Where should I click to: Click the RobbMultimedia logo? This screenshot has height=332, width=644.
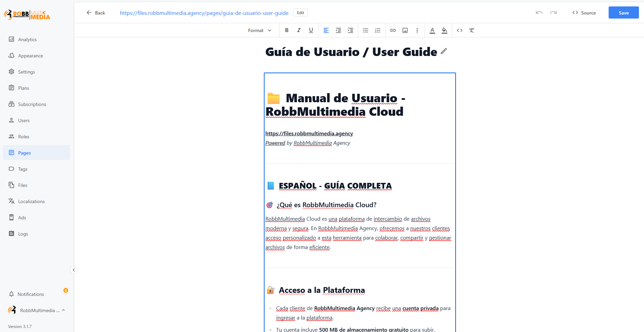click(27, 15)
